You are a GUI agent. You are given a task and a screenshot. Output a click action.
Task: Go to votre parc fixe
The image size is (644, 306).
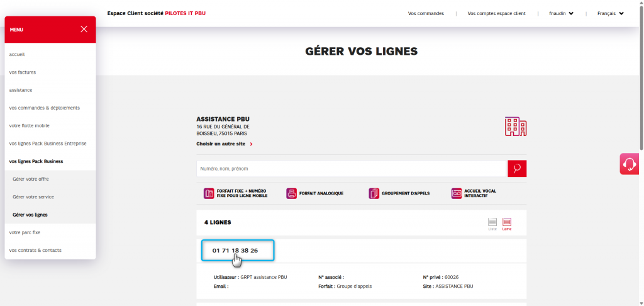[x=25, y=232]
